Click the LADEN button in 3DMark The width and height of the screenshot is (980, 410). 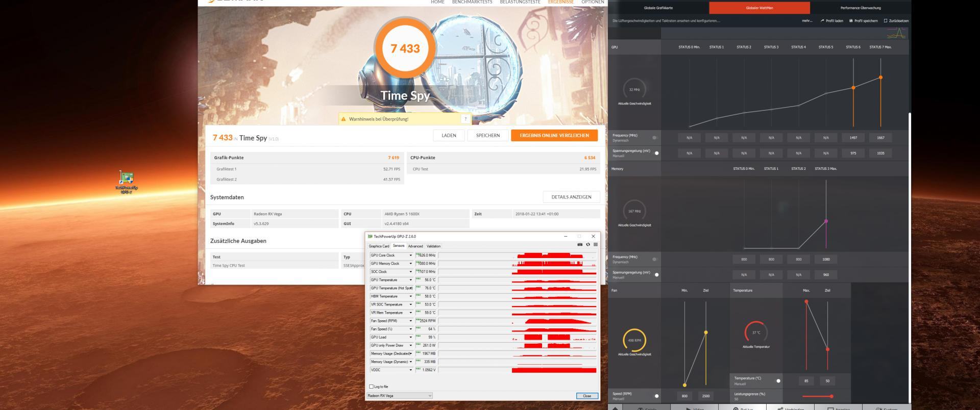(x=449, y=135)
